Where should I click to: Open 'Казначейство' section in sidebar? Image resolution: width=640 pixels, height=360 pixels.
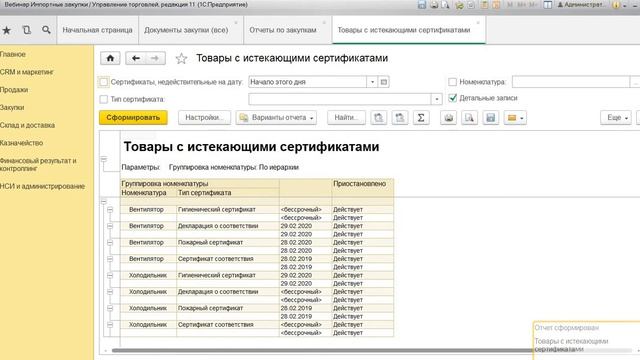coord(22,143)
